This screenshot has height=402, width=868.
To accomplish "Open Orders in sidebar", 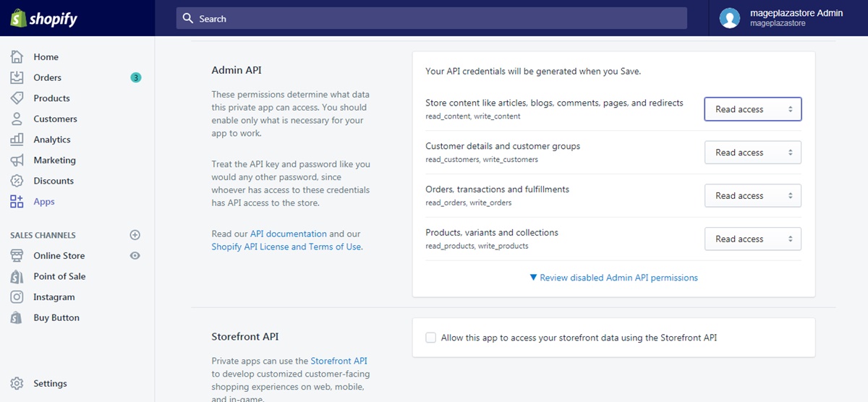I will pos(47,77).
